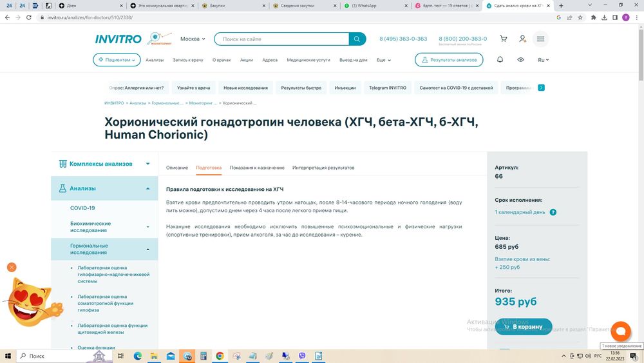644x363 pixels.
Task: Switch to WhatsApp browser tab
Action: pos(376,6)
